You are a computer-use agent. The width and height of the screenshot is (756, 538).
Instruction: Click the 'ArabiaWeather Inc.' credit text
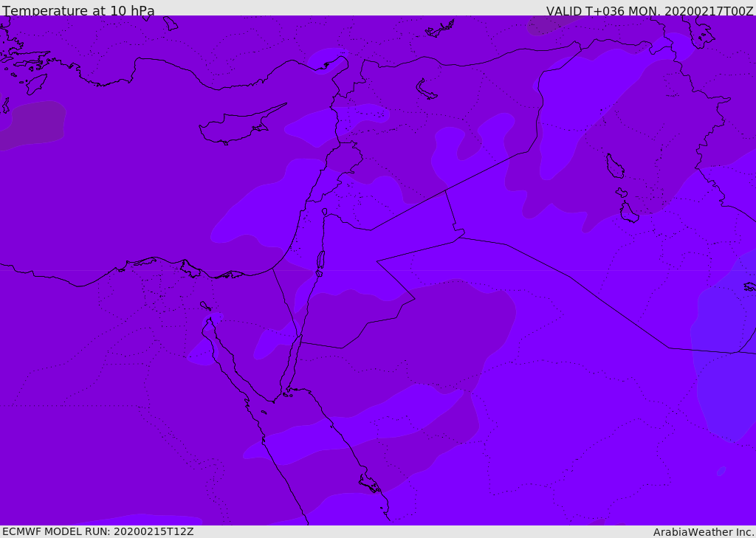click(x=703, y=532)
